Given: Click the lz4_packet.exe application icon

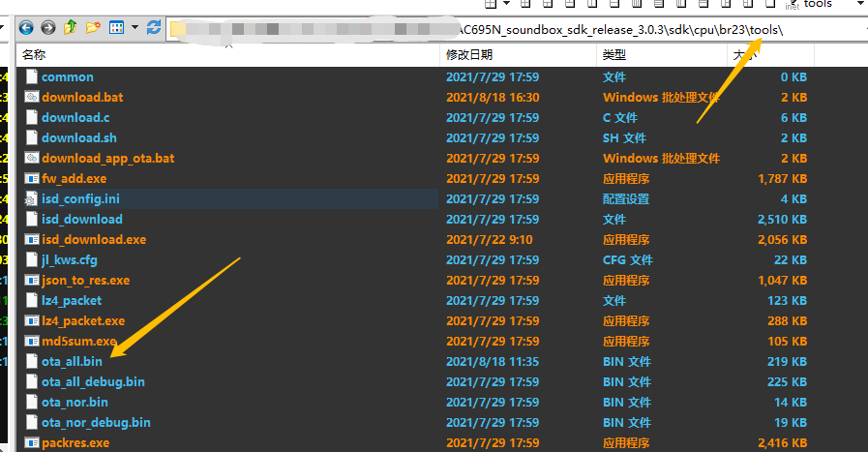Looking at the screenshot, I should click(x=32, y=320).
